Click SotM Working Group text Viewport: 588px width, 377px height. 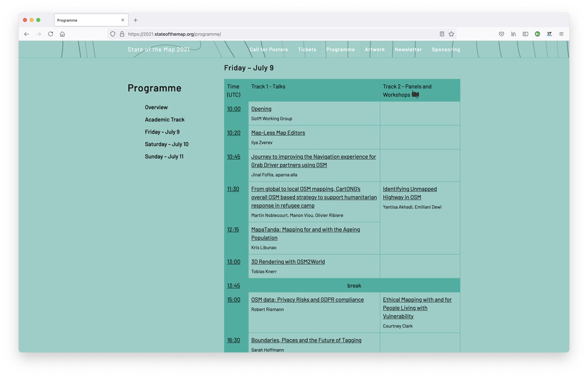(x=271, y=118)
